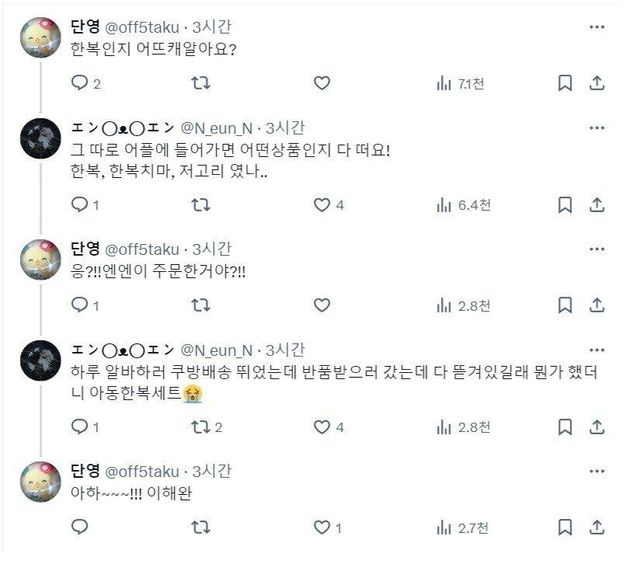This screenshot has width=640, height=561.
Task: Bookmark the first tweet with 7.1천 views
Action: 565,84
